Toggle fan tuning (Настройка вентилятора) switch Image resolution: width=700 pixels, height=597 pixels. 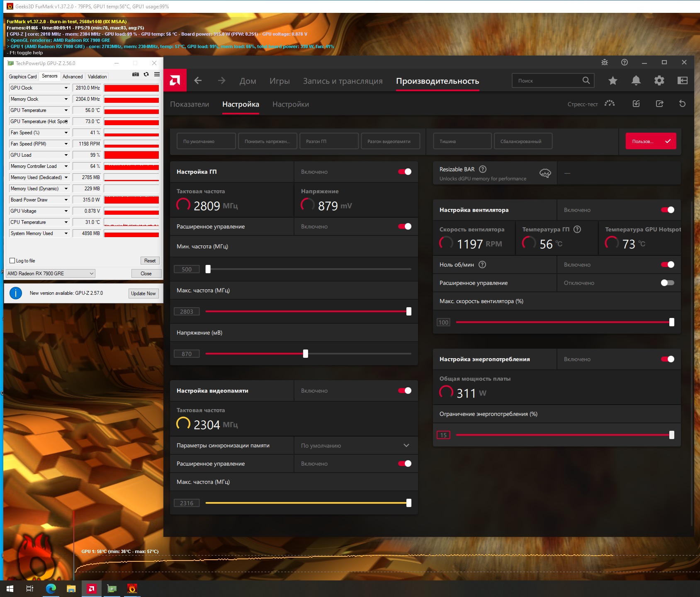click(x=668, y=210)
